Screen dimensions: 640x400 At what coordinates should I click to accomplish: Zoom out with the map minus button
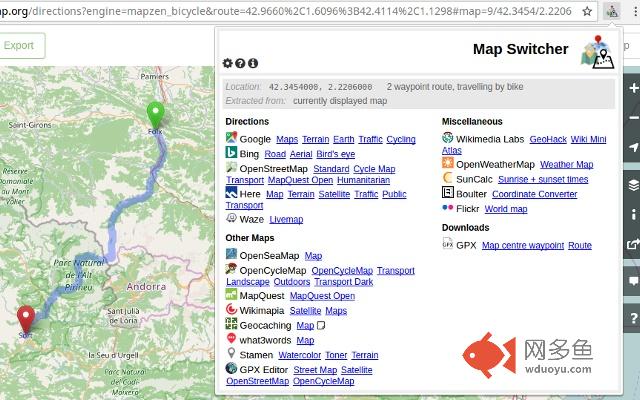point(633,118)
